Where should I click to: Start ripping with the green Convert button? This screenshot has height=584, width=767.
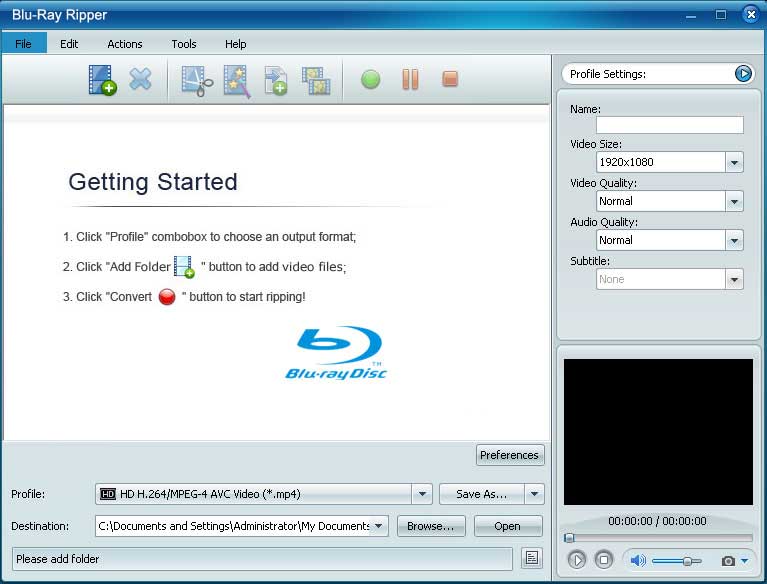tap(370, 80)
